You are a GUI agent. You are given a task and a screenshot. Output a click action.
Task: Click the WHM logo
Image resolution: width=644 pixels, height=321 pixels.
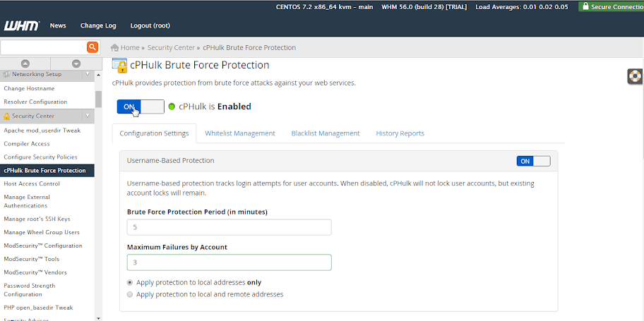point(21,26)
